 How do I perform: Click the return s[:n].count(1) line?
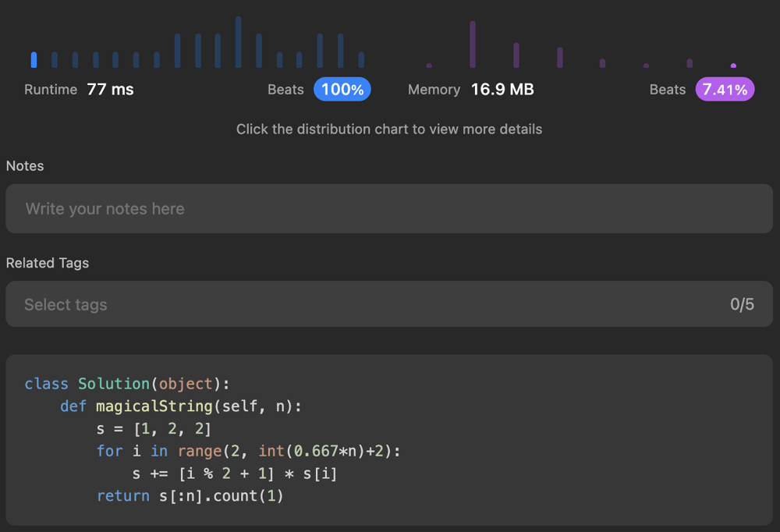[190, 496]
